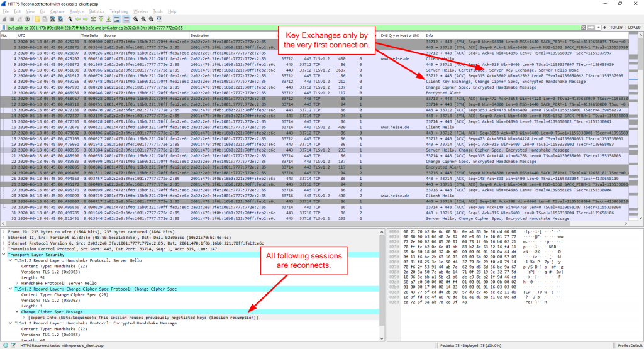The width and height of the screenshot is (644, 349).
Task: Click the shark fin Start Capture icon
Action: (4, 19)
